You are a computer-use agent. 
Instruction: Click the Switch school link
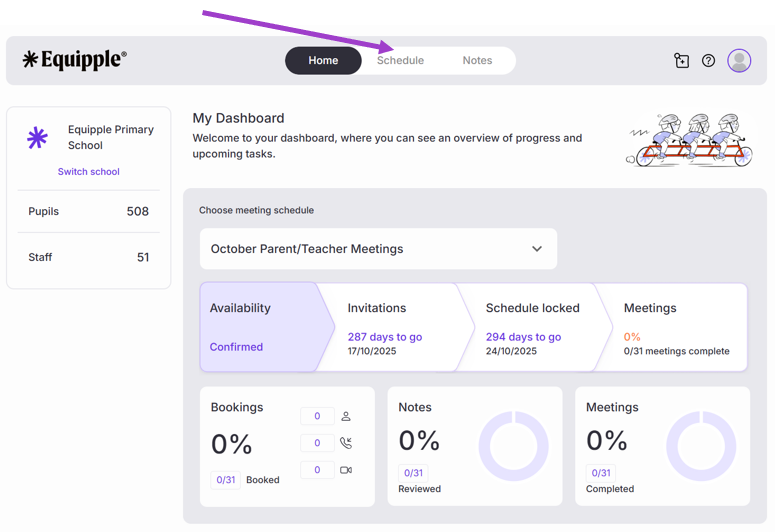[x=89, y=172]
